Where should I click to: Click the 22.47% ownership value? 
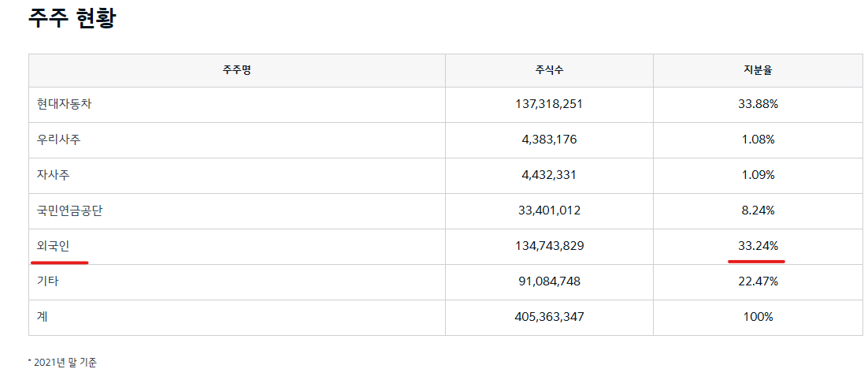pyautogui.click(x=758, y=281)
